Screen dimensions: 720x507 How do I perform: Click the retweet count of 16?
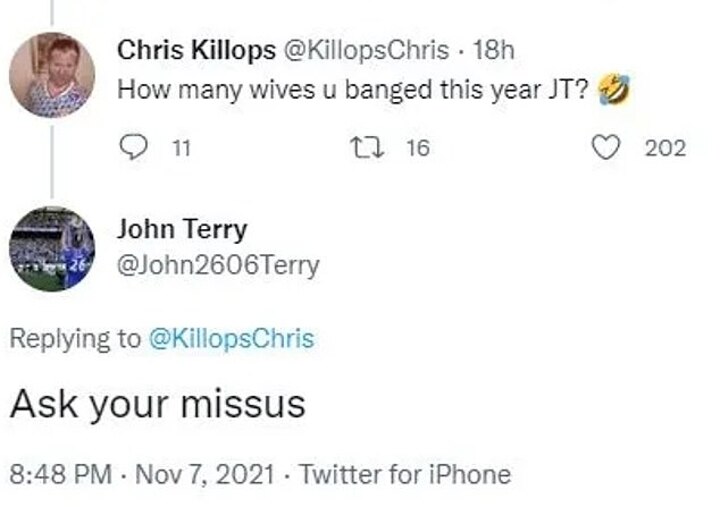tap(417, 149)
